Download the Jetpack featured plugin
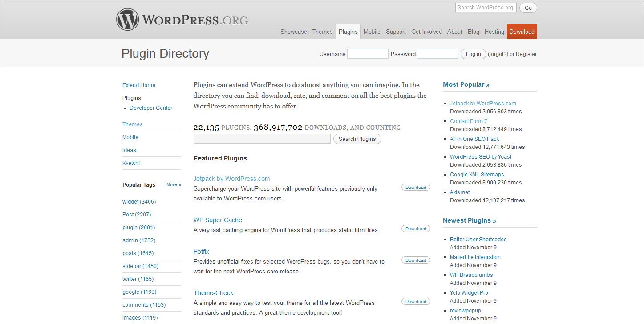 (x=416, y=188)
